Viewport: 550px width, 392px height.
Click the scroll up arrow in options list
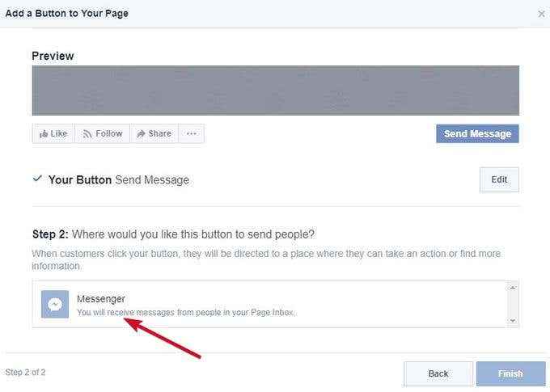(513, 288)
